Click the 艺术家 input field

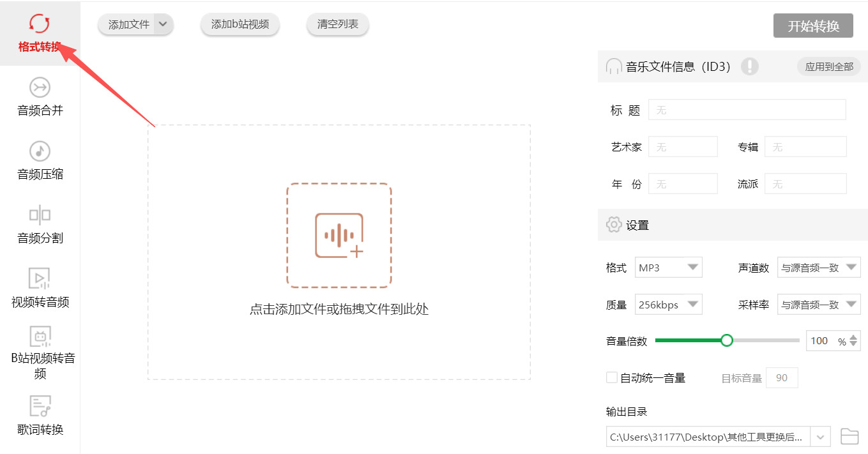coord(683,147)
